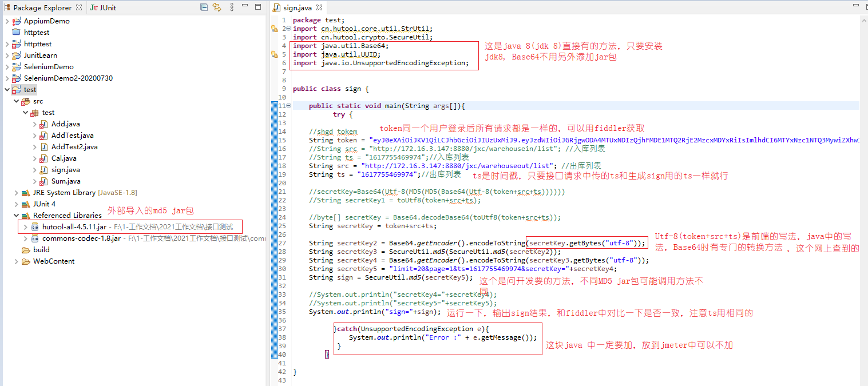This screenshot has height=386, width=868.
Task: Expand the AppiumDemo project
Action: (x=7, y=21)
